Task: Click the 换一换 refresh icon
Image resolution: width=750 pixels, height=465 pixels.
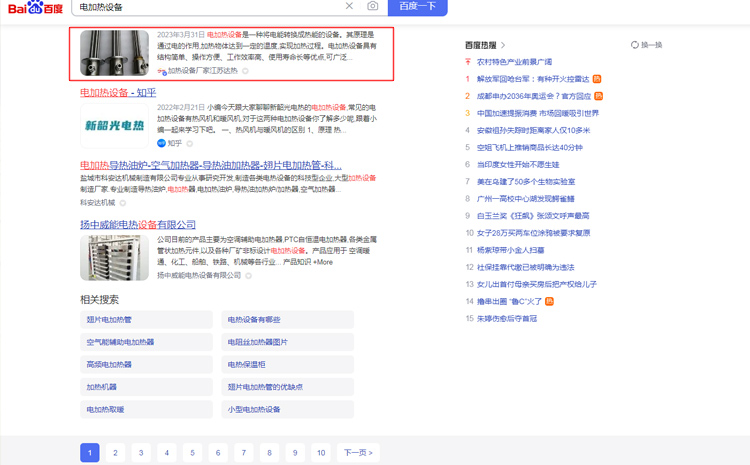Action: point(635,45)
